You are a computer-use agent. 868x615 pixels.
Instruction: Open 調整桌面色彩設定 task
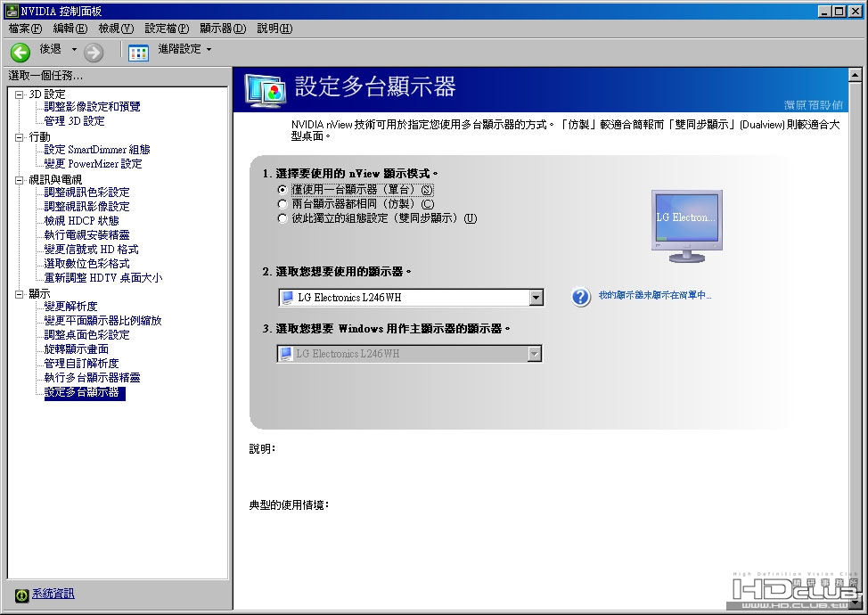click(x=87, y=335)
